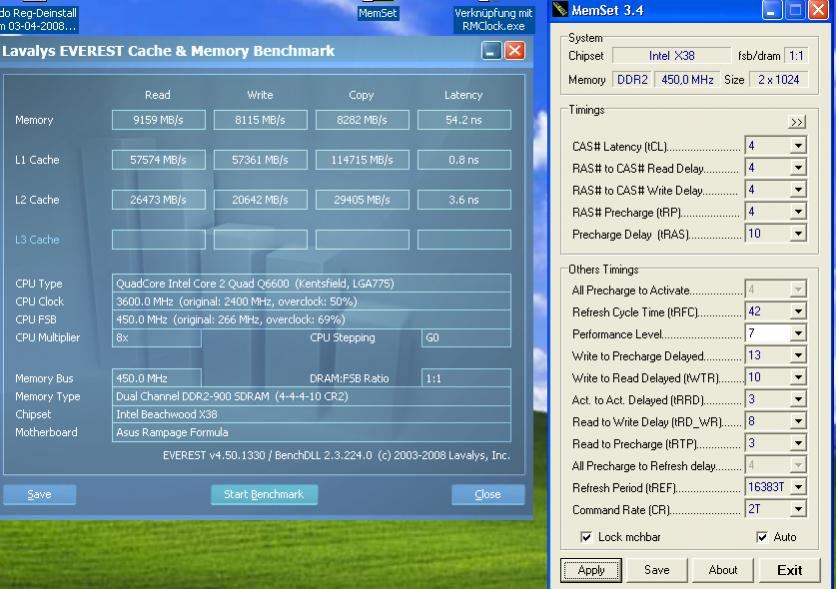Click the MemSet memory frequency field 450,0 MHz
836x589 pixels.
(687, 79)
